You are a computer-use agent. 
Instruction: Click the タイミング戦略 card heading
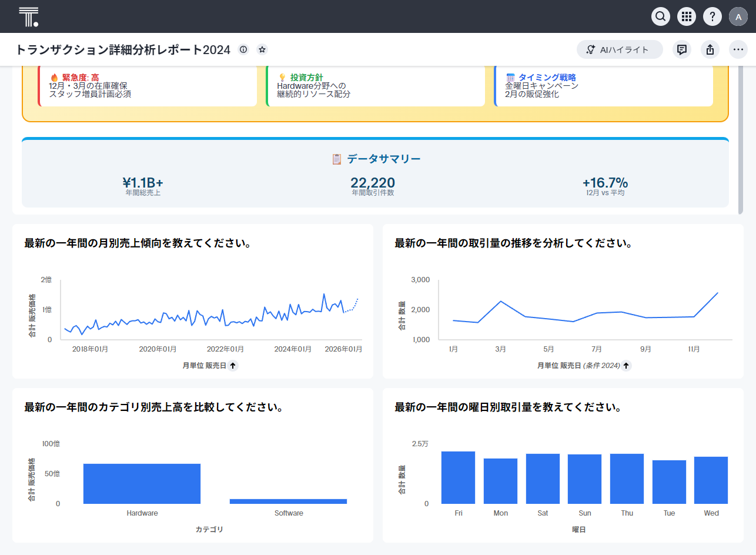tap(547, 78)
